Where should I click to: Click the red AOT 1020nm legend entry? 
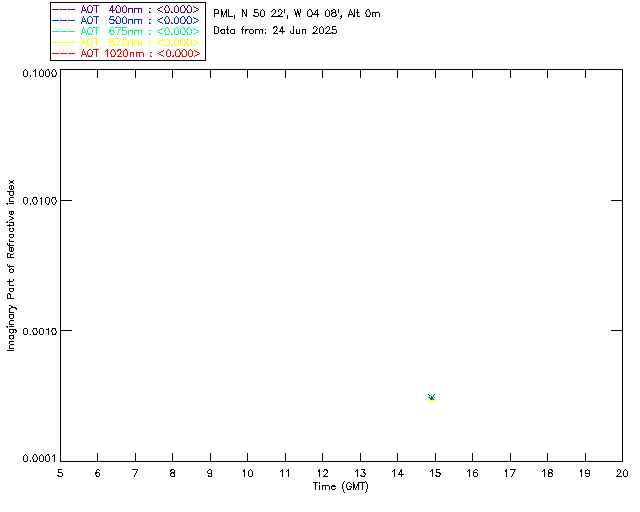(127, 53)
